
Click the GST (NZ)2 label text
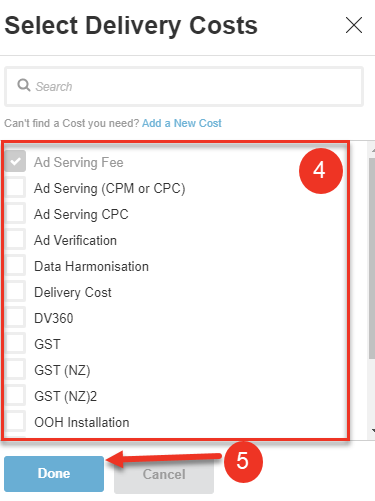tap(66, 397)
